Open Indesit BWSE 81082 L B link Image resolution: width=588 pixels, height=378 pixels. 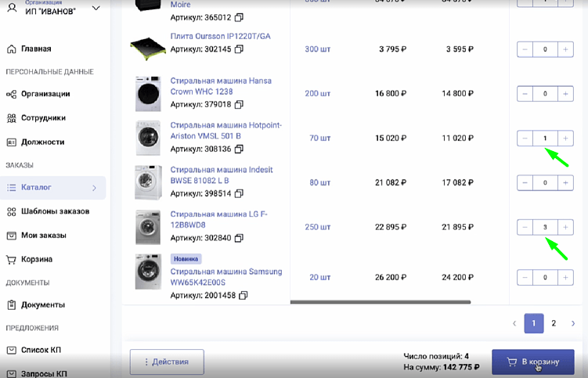[222, 175]
